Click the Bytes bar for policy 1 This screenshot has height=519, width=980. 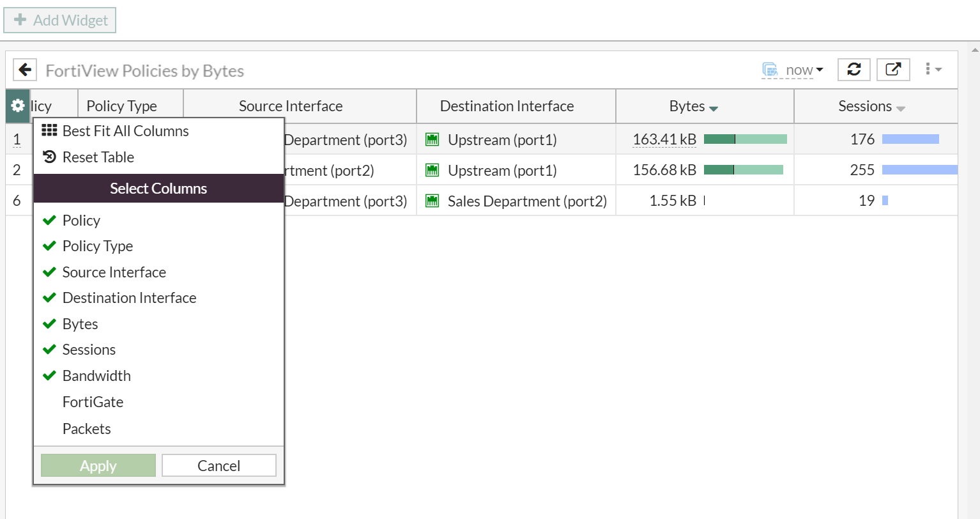pos(745,139)
